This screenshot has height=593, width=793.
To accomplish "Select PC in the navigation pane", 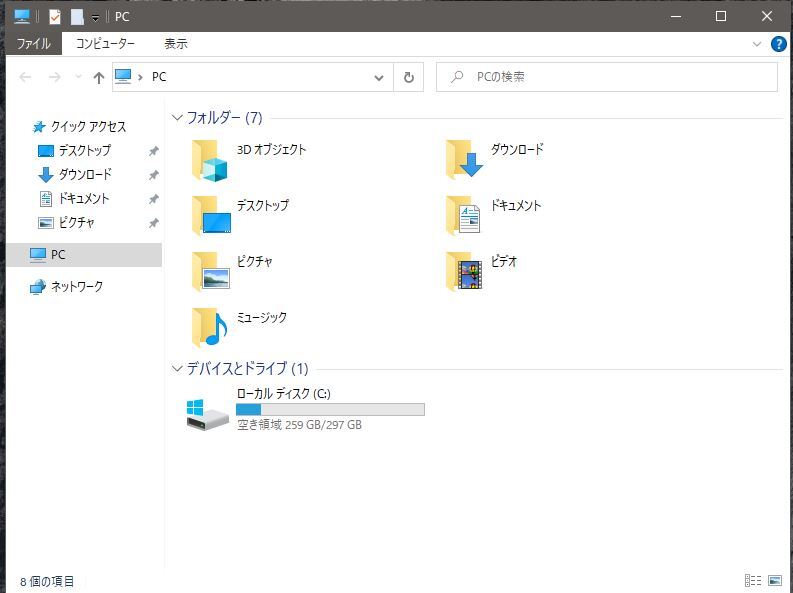I will (84, 254).
